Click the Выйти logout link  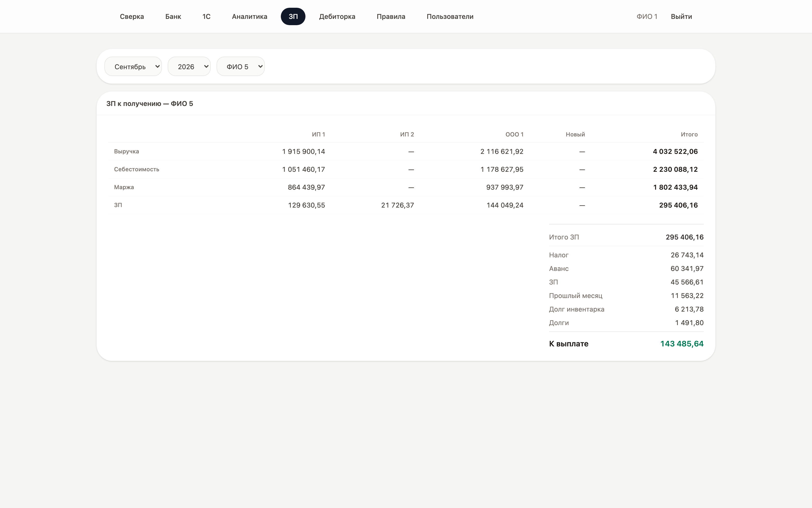pos(681,16)
